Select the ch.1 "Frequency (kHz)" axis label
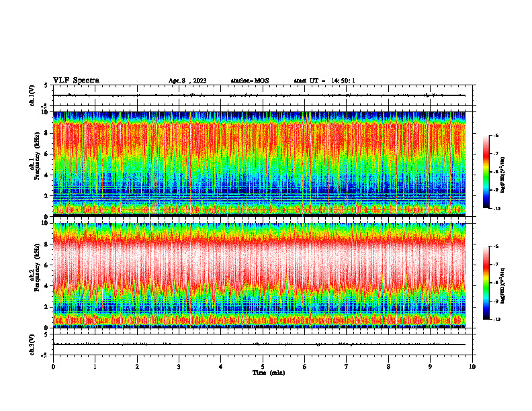This screenshot has width=532, height=411. (x=37, y=156)
